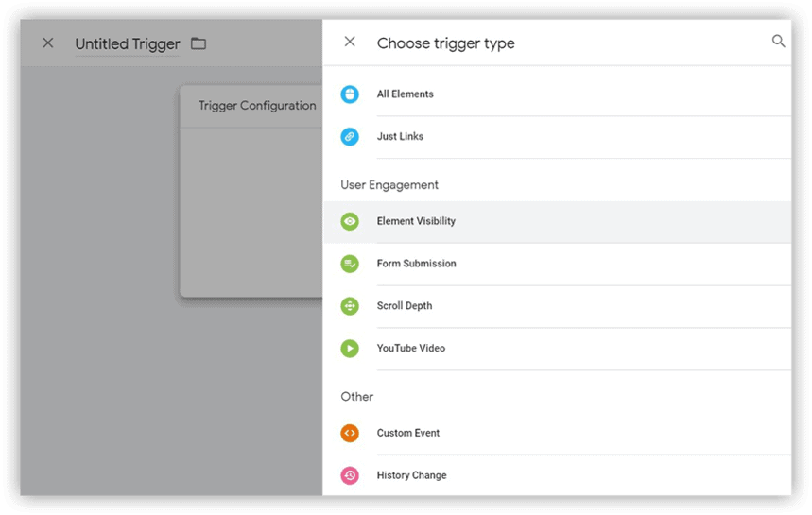The height and width of the screenshot is (515, 812).
Task: Click the YouTube Video play icon
Action: pyautogui.click(x=350, y=349)
